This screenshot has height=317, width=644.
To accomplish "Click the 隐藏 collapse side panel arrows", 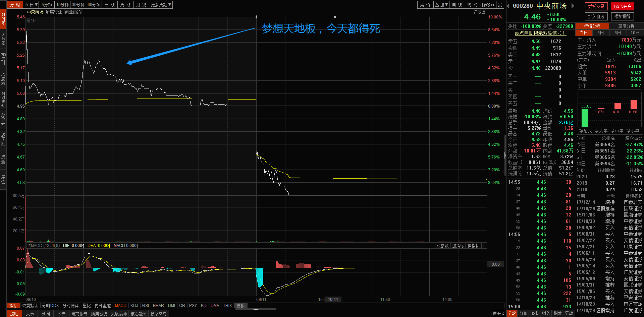I will [488, 5].
